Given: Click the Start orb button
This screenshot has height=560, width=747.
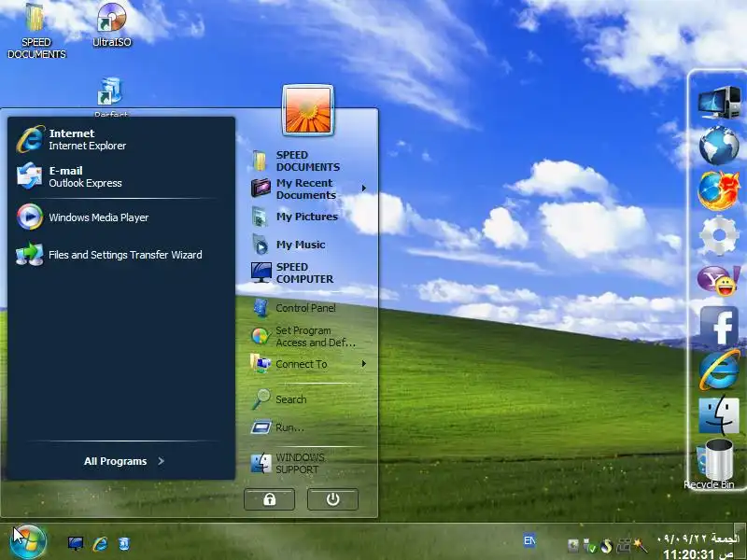Looking at the screenshot, I should tap(28, 542).
